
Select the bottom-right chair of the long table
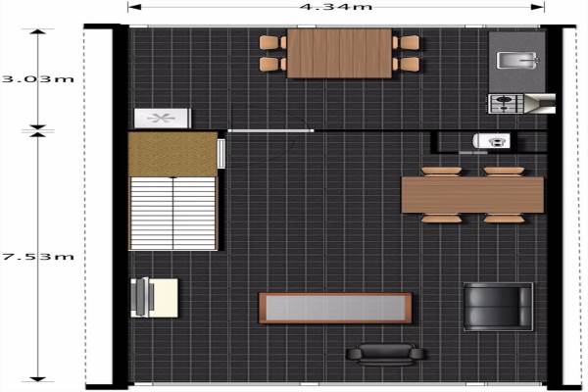[x=504, y=217]
